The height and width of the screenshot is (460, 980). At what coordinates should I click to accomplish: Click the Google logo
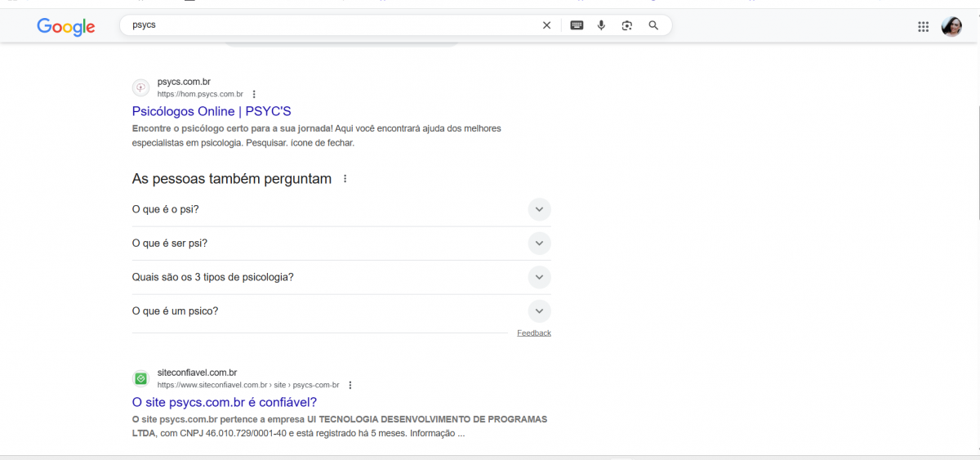click(x=66, y=26)
